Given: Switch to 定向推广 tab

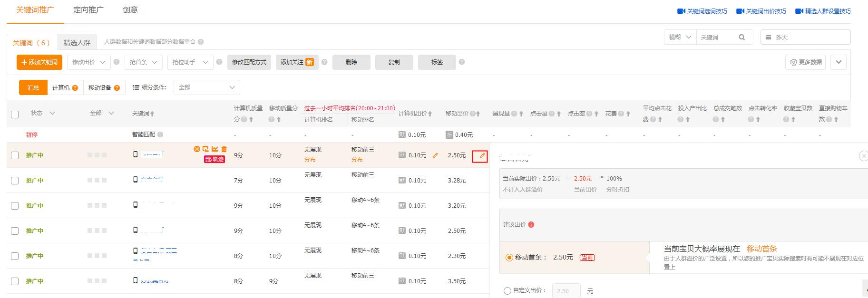Looking at the screenshot, I should (x=88, y=10).
